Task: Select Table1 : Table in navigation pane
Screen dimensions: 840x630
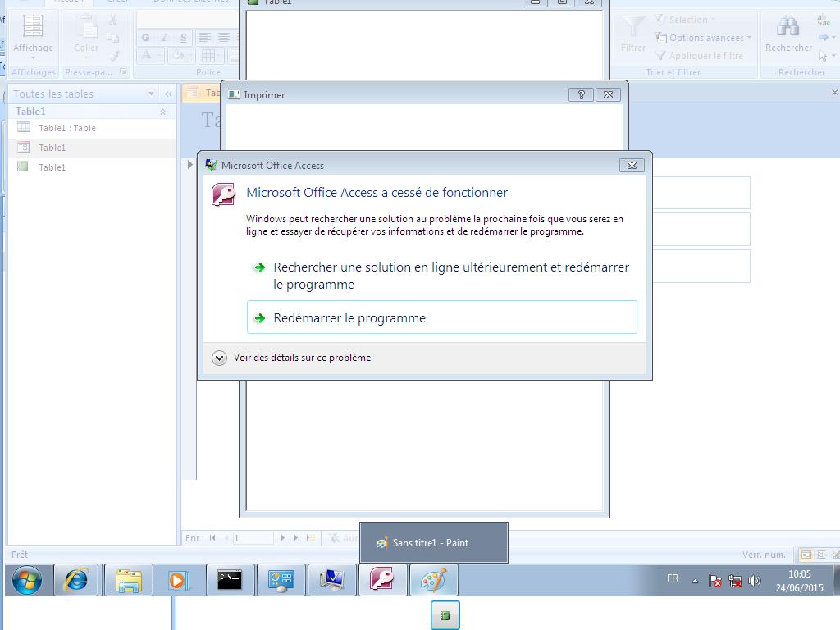Action: click(x=92, y=128)
